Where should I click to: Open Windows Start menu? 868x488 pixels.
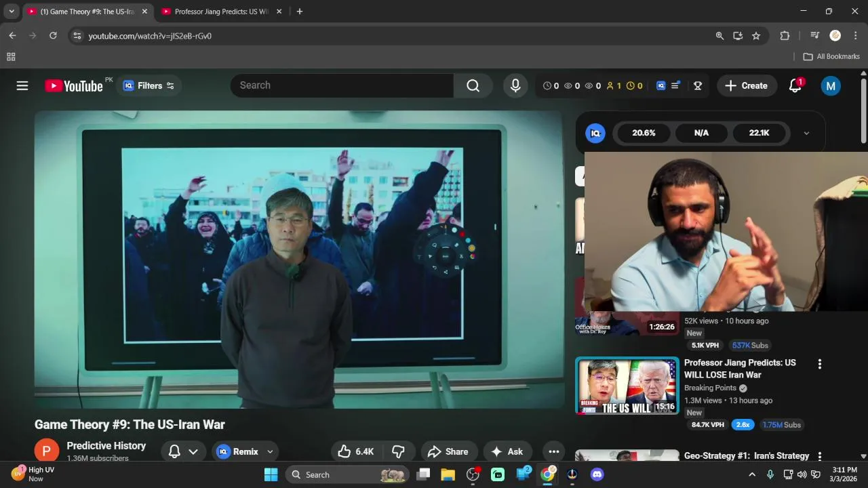tap(271, 474)
